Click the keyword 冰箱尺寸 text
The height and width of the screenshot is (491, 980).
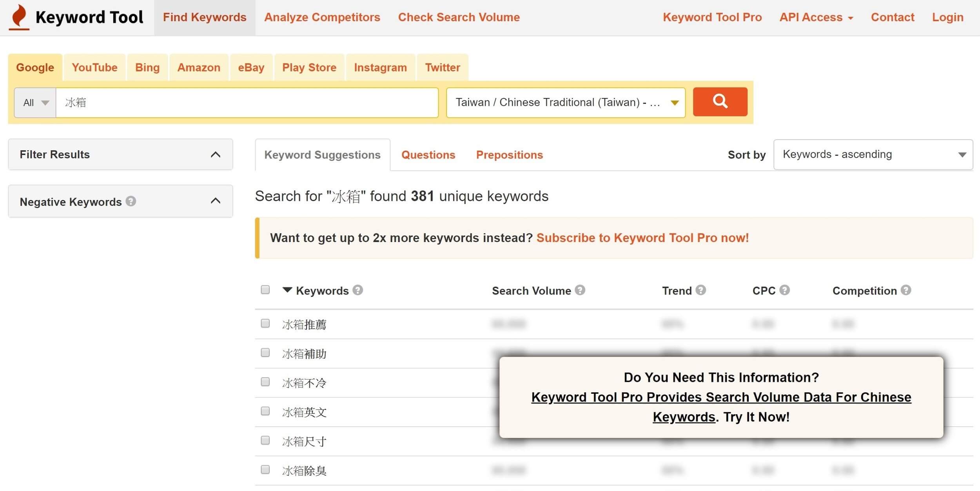tap(304, 441)
